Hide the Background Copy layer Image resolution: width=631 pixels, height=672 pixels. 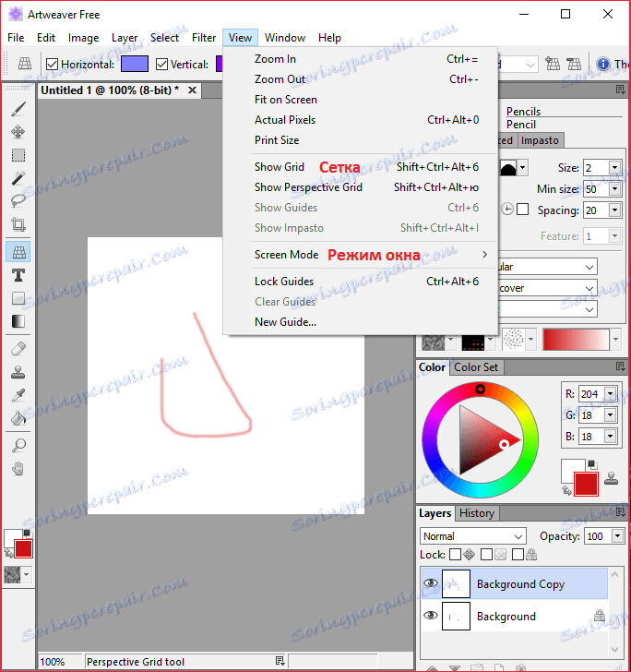click(x=431, y=583)
